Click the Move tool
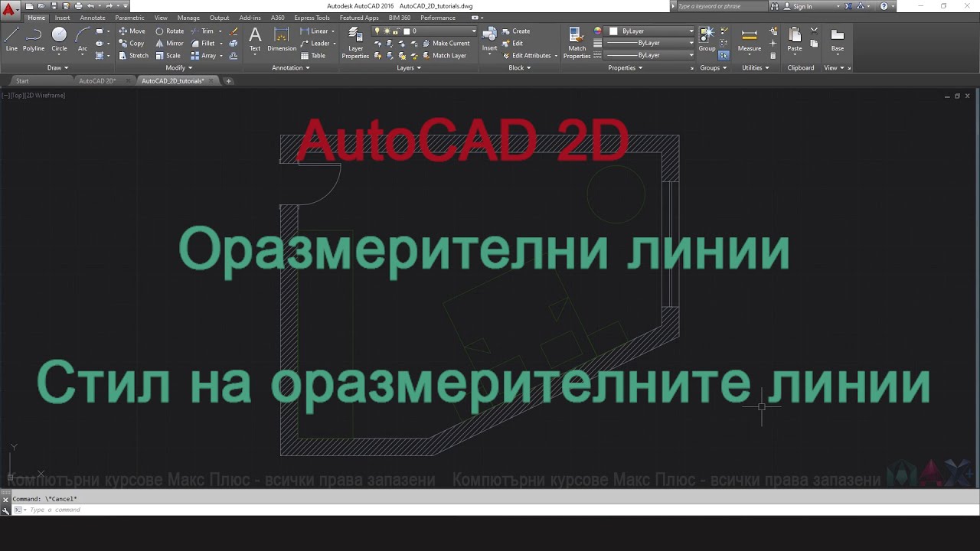This screenshot has width=980, height=551. point(132,31)
